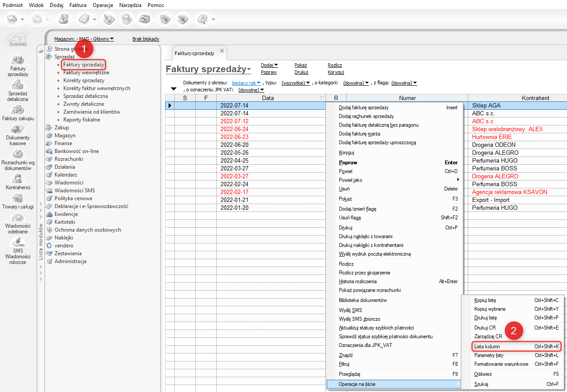The width and height of the screenshot is (567, 392).
Task: Select Lista kolumn from the submenu
Action: pos(487,347)
